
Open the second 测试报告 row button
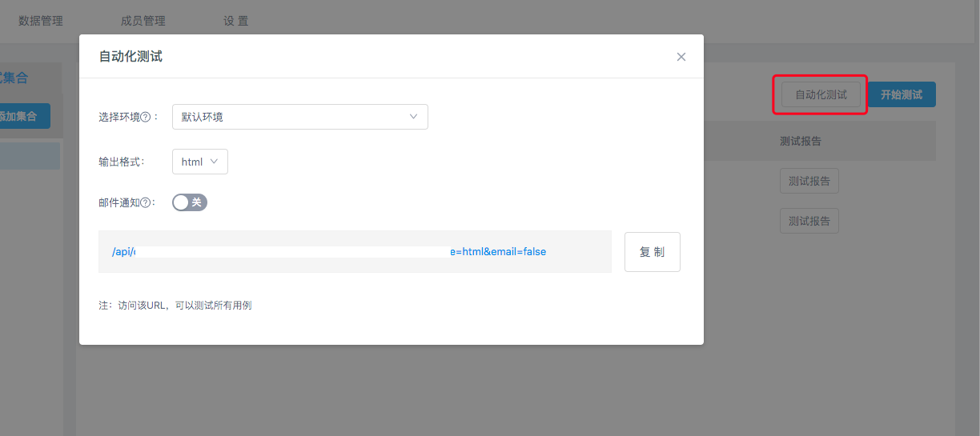click(809, 221)
